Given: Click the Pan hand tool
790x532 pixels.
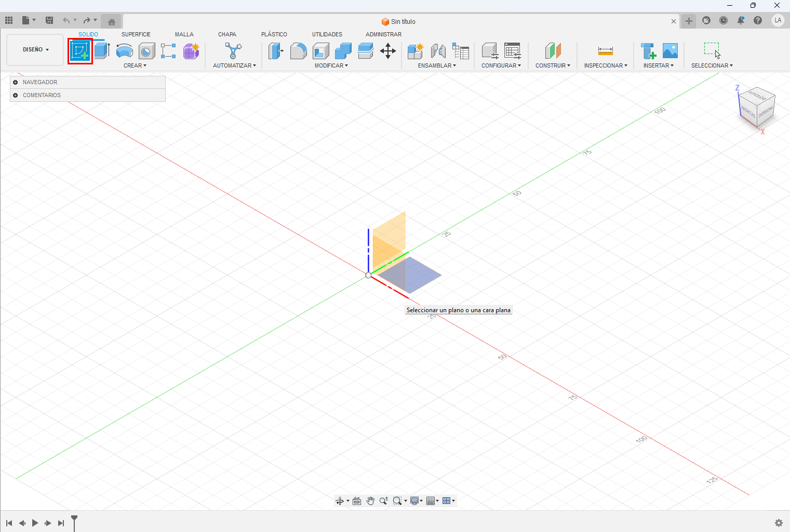Looking at the screenshot, I should point(370,501).
